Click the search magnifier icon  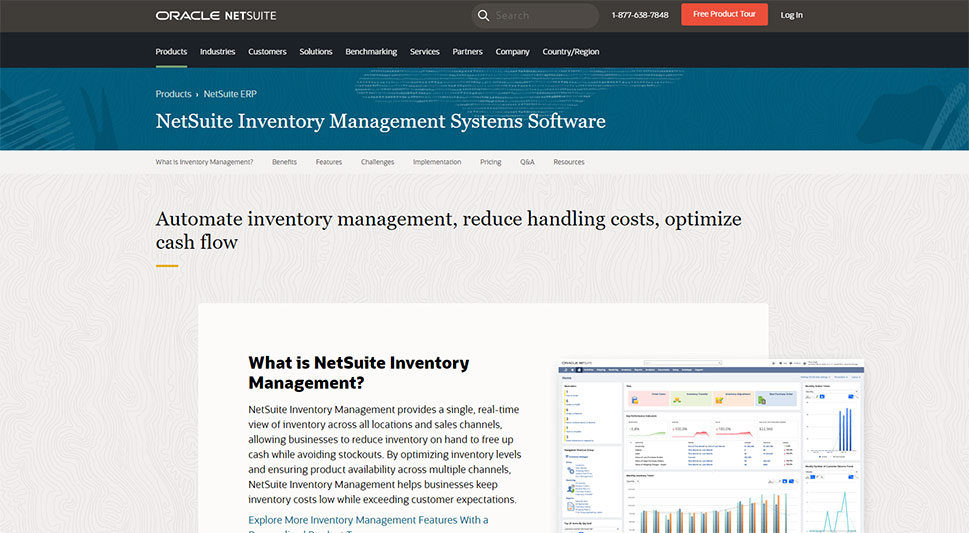pyautogui.click(x=483, y=15)
